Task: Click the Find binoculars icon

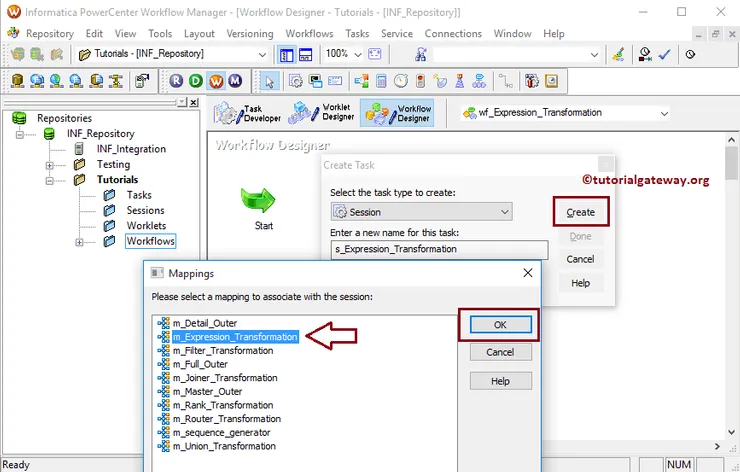Action: click(420, 54)
